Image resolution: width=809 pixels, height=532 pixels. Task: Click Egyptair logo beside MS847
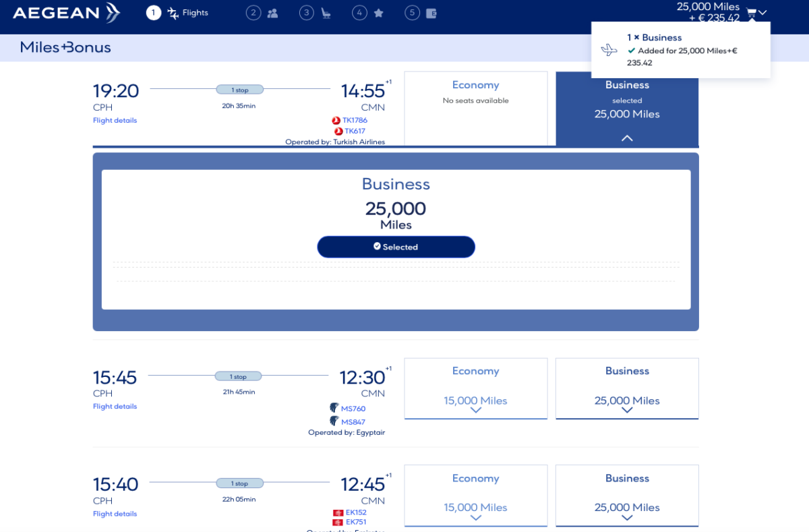[334, 421]
